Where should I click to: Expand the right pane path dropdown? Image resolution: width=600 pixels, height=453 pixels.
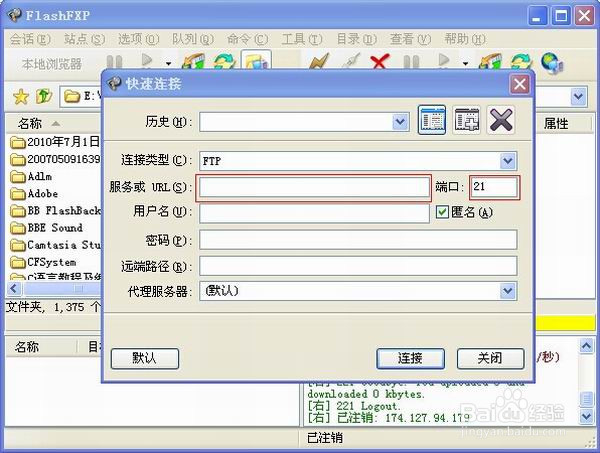[x=579, y=96]
